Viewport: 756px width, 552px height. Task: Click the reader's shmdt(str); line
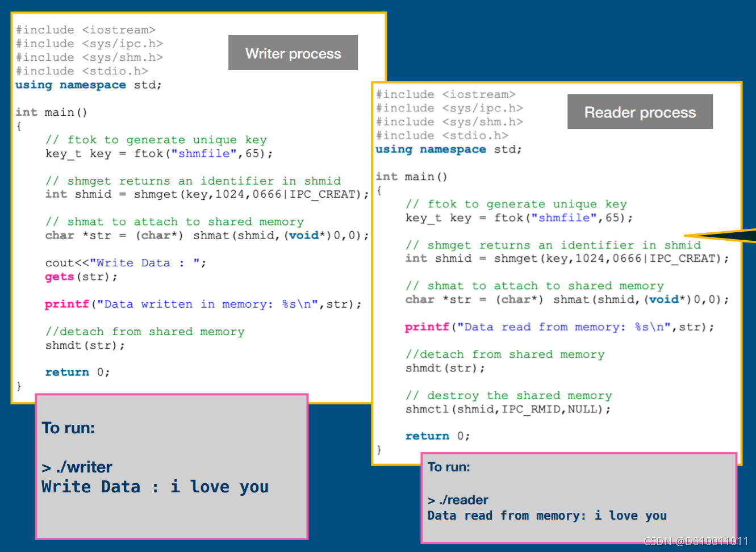click(x=445, y=368)
